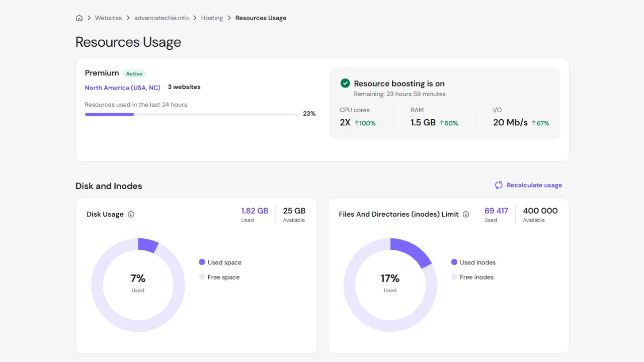644x362 pixels.
Task: Open the inodes Limit info tooltip icon
Action: pos(465,214)
